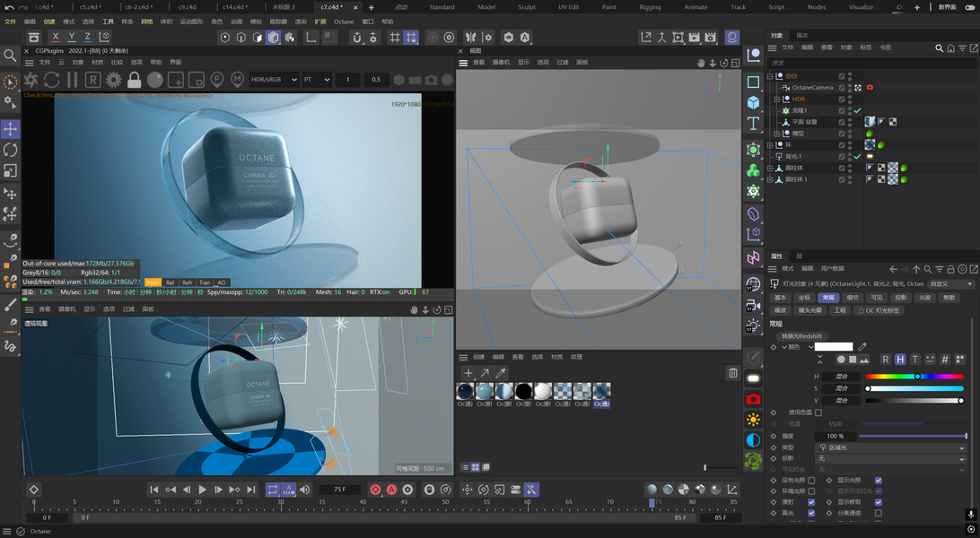Open the Octane menu in main menu bar
Viewport: 980px width, 538px height.
coord(344,22)
